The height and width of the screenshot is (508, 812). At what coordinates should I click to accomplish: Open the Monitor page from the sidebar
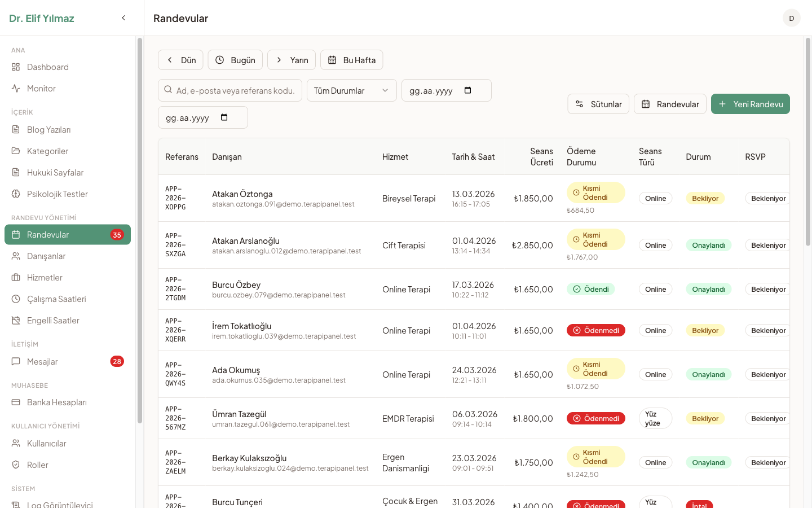click(41, 89)
